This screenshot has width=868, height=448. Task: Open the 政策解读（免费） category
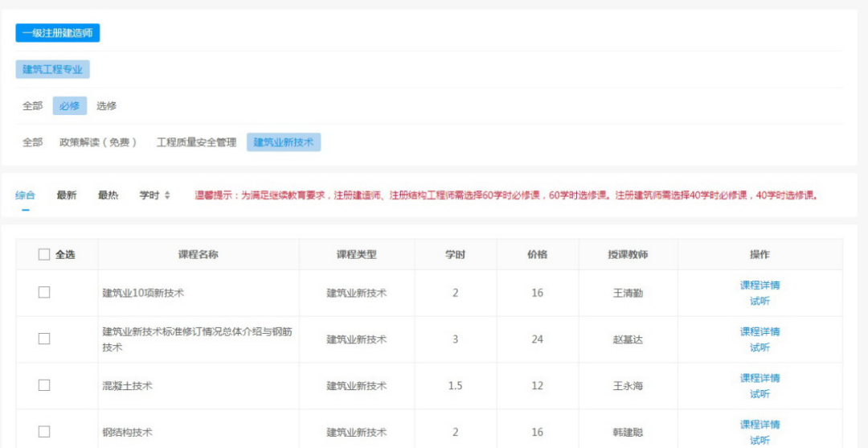[x=99, y=142]
